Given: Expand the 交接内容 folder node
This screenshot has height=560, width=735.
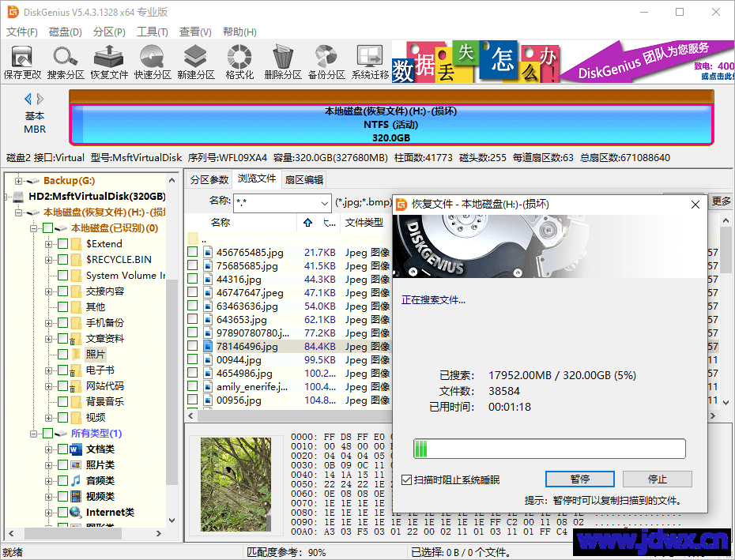Looking at the screenshot, I should (x=48, y=291).
